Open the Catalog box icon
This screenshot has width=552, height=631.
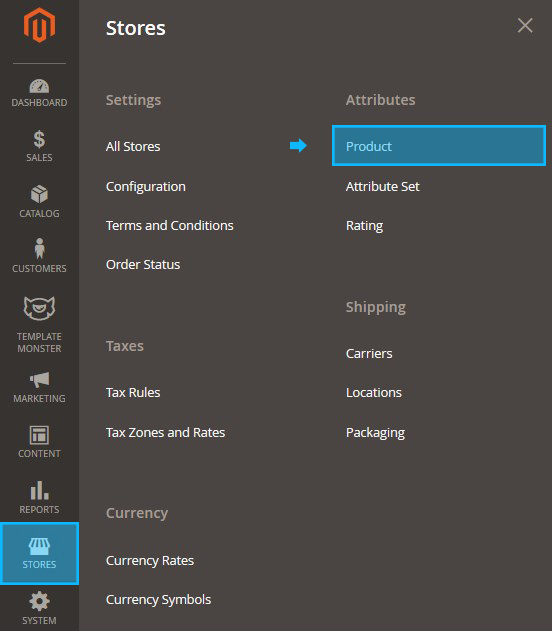click(x=39, y=194)
